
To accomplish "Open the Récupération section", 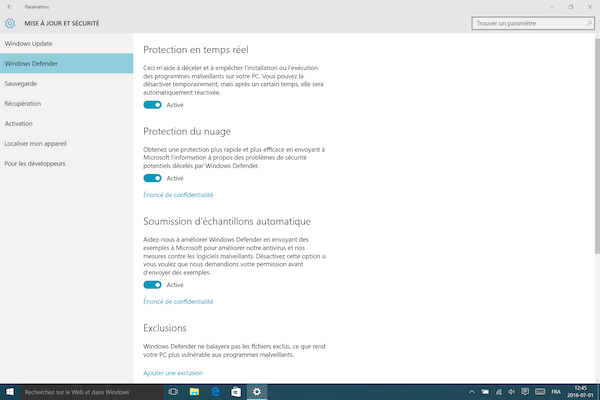I will [x=67, y=104].
